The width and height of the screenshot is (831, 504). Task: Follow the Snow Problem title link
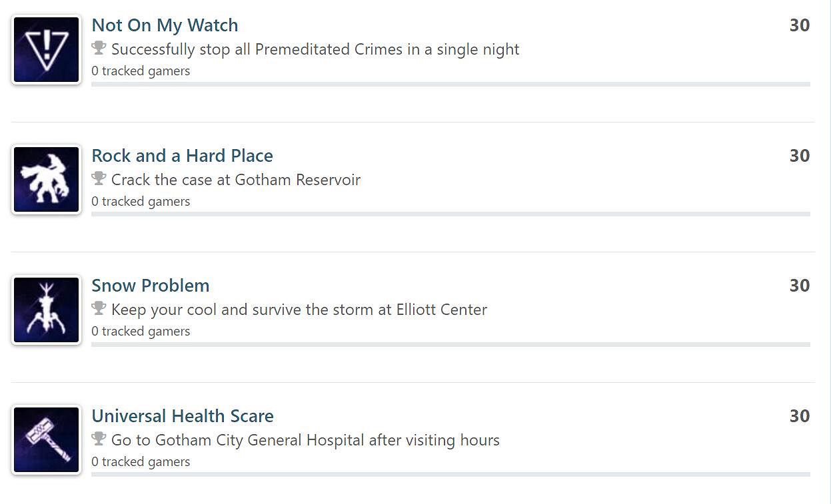pyautogui.click(x=151, y=286)
